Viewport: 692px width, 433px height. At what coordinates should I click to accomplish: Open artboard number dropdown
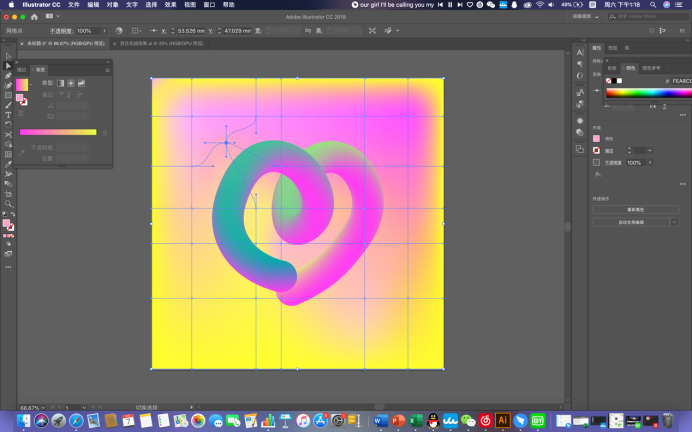(x=84, y=407)
